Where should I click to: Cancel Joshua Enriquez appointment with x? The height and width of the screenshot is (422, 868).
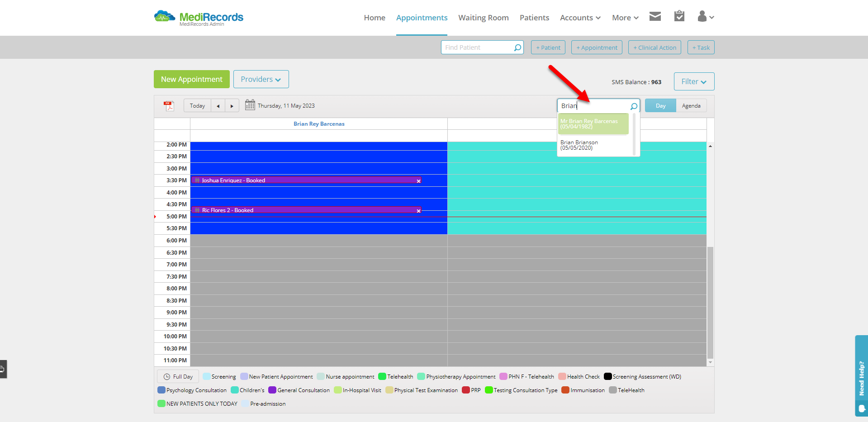pos(418,181)
